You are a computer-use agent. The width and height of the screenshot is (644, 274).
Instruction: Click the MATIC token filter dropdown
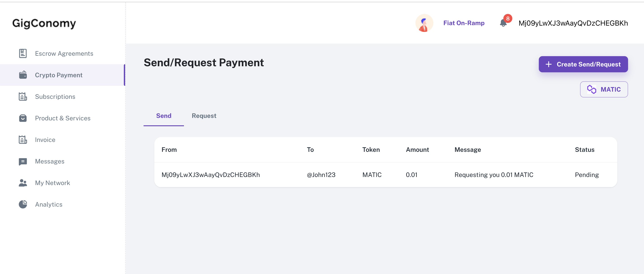[604, 89]
